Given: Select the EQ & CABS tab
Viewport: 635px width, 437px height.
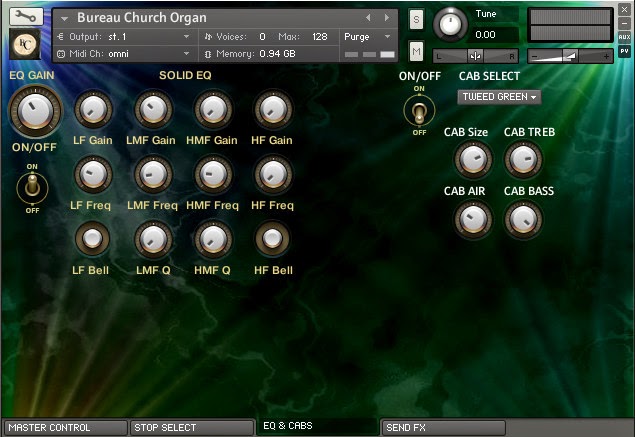Looking at the screenshot, I should point(318,426).
